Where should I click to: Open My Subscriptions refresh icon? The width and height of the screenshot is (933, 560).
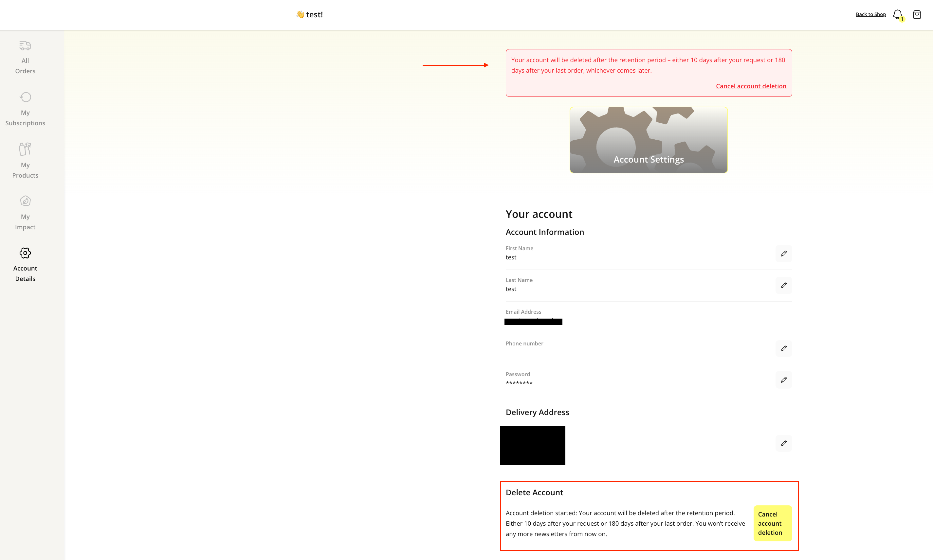click(x=25, y=97)
